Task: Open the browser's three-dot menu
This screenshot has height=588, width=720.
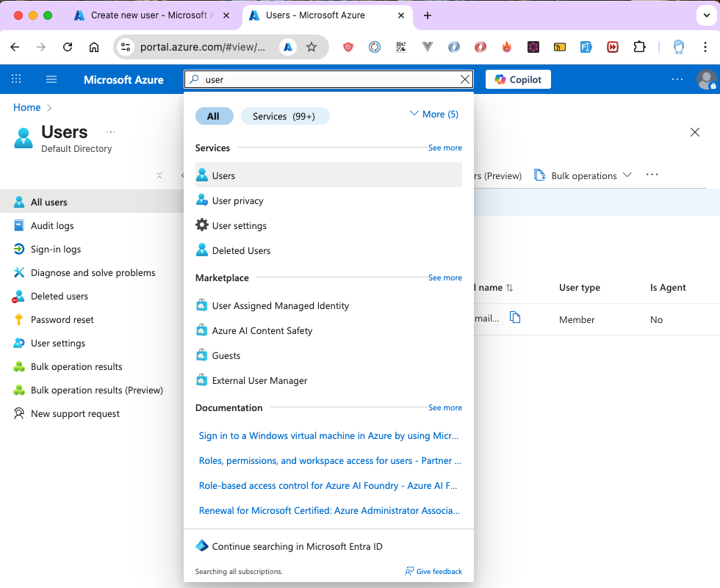Action: coord(708,46)
